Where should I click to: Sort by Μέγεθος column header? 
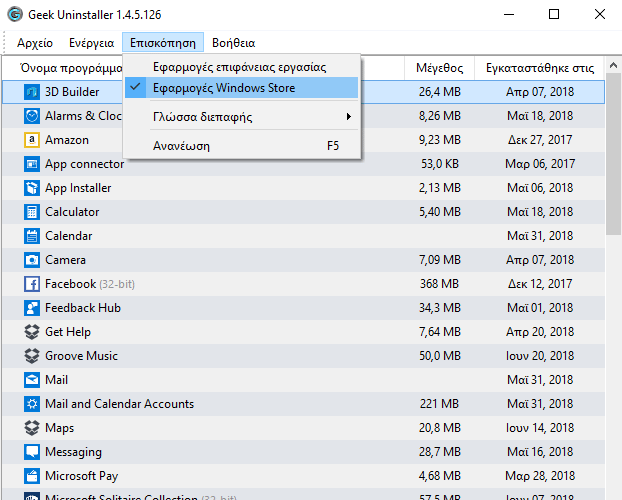[440, 68]
